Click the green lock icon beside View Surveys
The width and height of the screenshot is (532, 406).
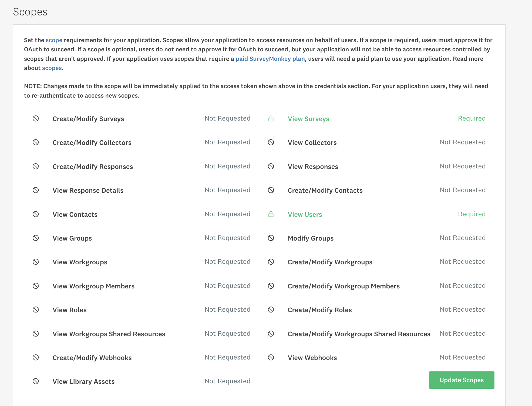271,118
